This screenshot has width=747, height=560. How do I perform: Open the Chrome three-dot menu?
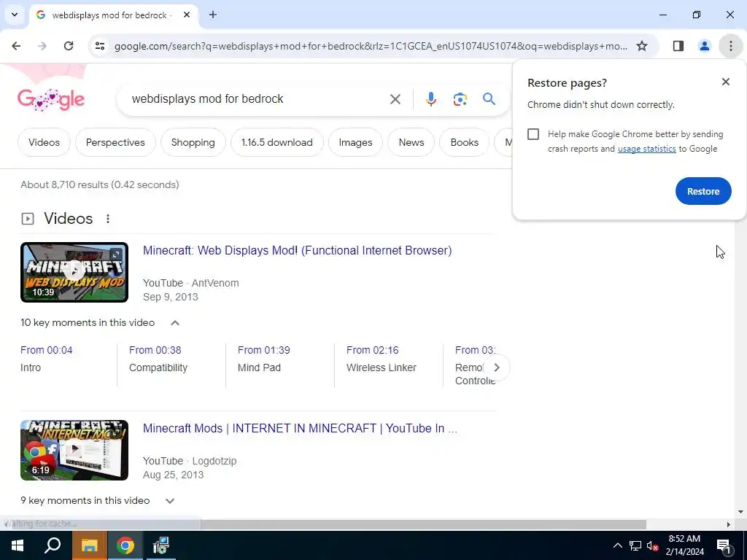[731, 46]
